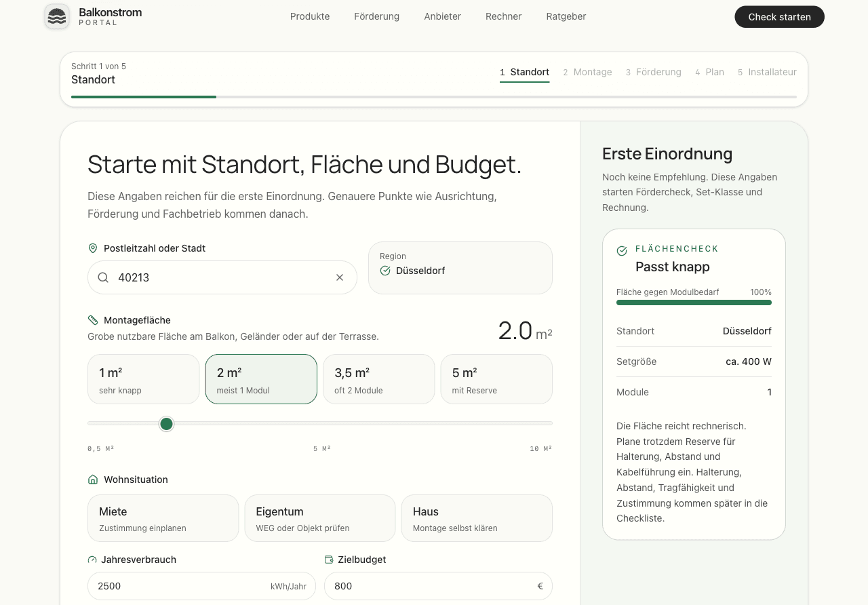
Task: Click the 'Erste Einordnung' heading
Action: tap(667, 154)
